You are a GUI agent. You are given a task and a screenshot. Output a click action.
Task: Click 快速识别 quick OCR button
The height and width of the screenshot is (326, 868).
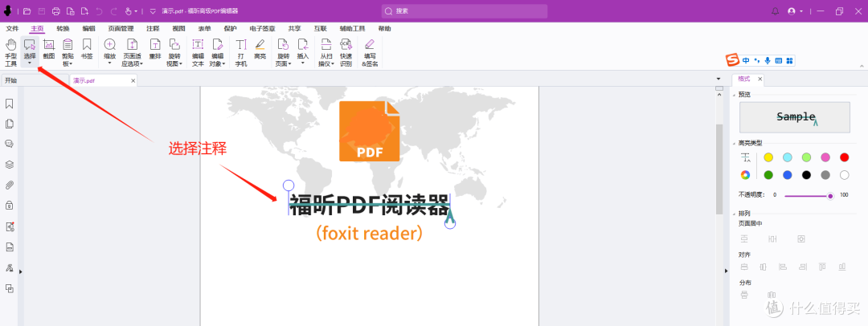pos(346,52)
